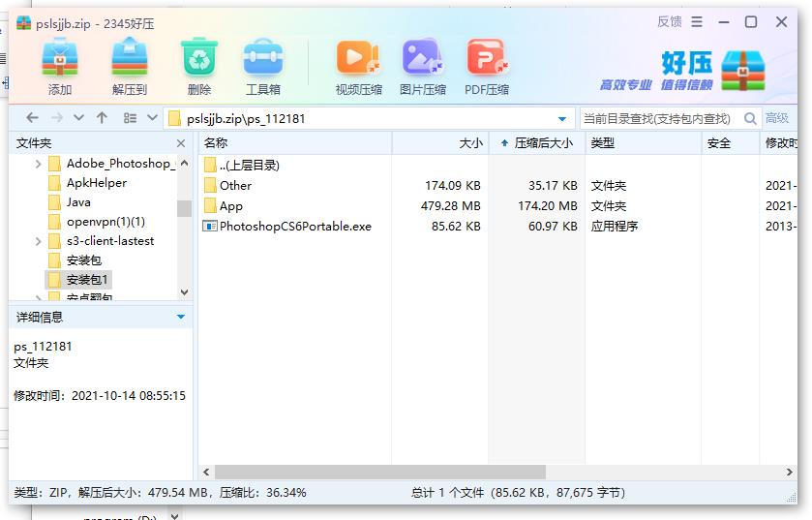Click the 60.97 KB compressed size cell

click(553, 227)
